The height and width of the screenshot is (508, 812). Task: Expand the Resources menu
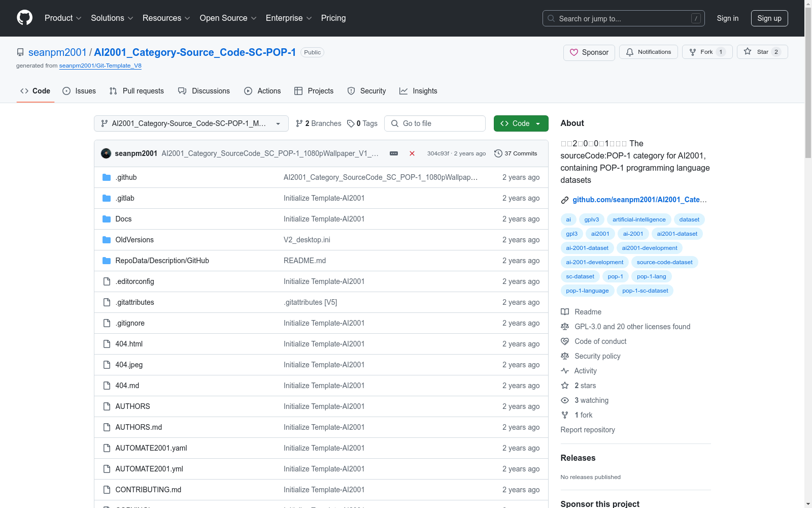point(166,18)
